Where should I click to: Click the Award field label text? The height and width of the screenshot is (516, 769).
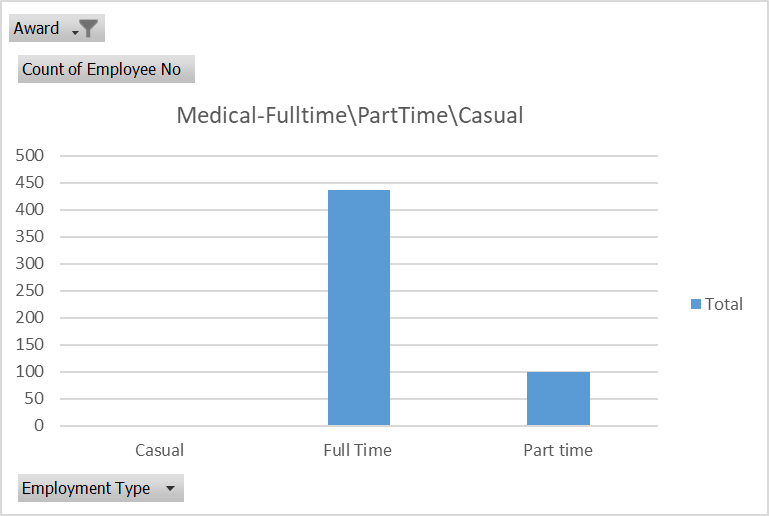[x=36, y=29]
